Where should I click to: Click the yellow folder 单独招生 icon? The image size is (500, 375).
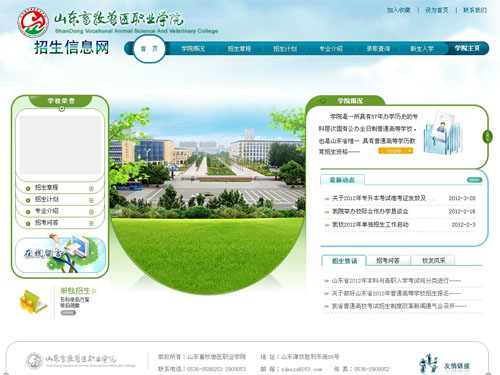click(x=33, y=301)
